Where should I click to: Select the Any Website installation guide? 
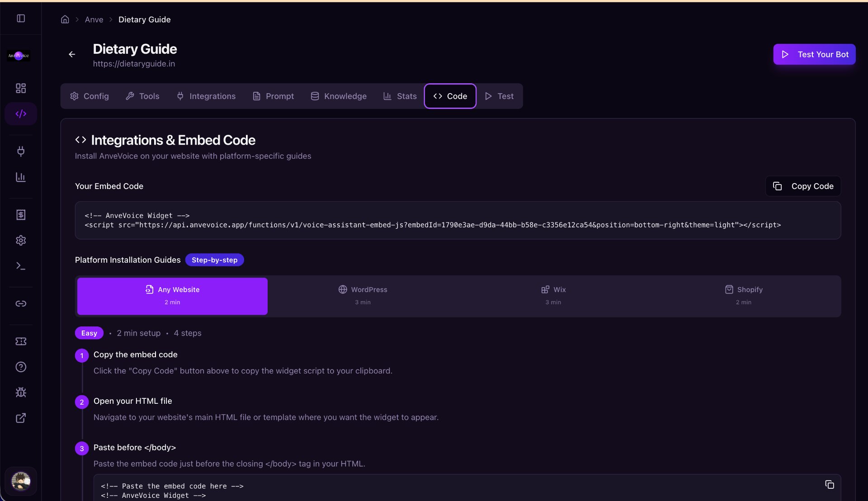coord(172,296)
